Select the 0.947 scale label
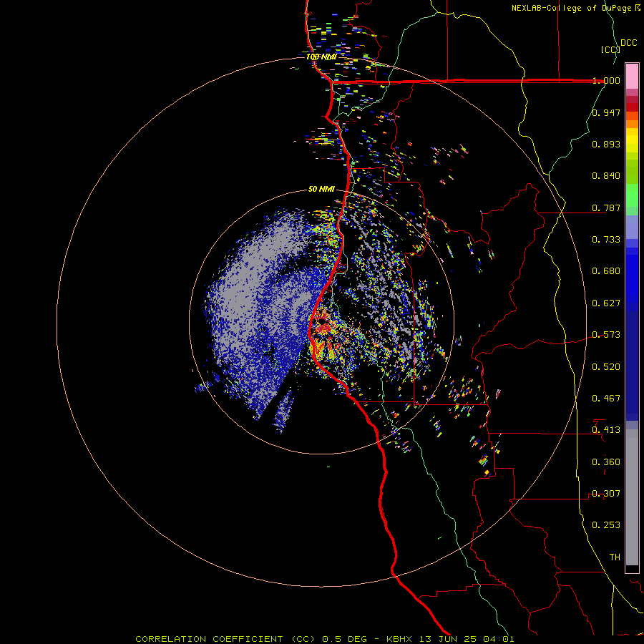Screen dimensions: 644x644 (606, 112)
